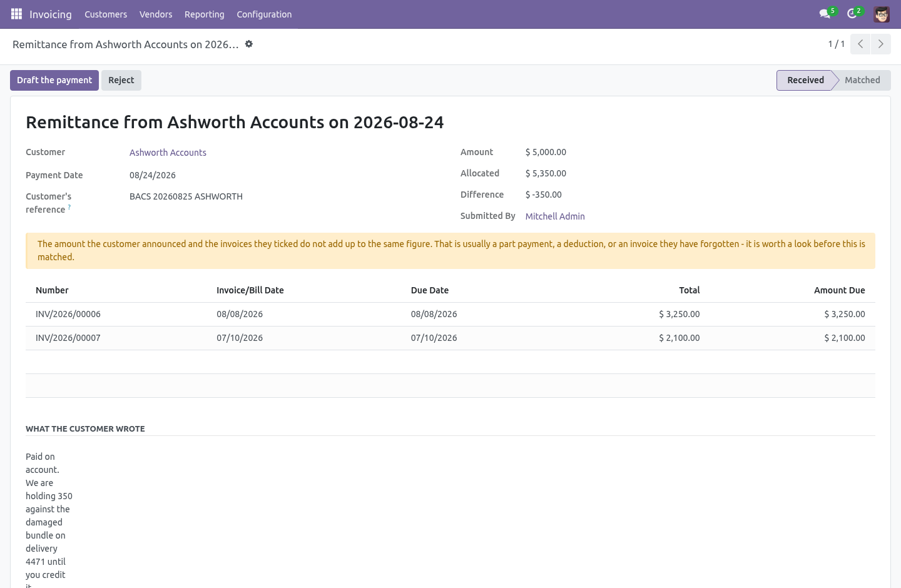Screen dimensions: 901x588
Task: Click reference BACS 20260825 ASHWORTH
Action: (x=186, y=196)
